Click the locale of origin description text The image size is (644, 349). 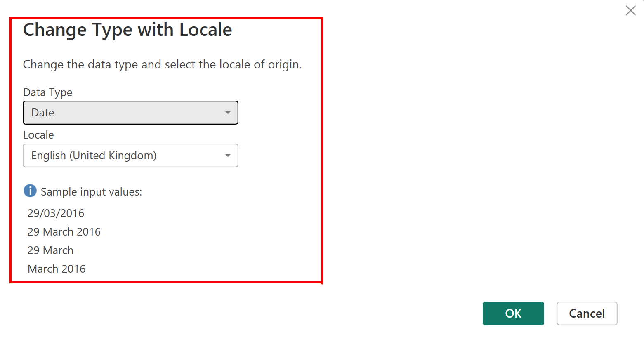click(162, 65)
